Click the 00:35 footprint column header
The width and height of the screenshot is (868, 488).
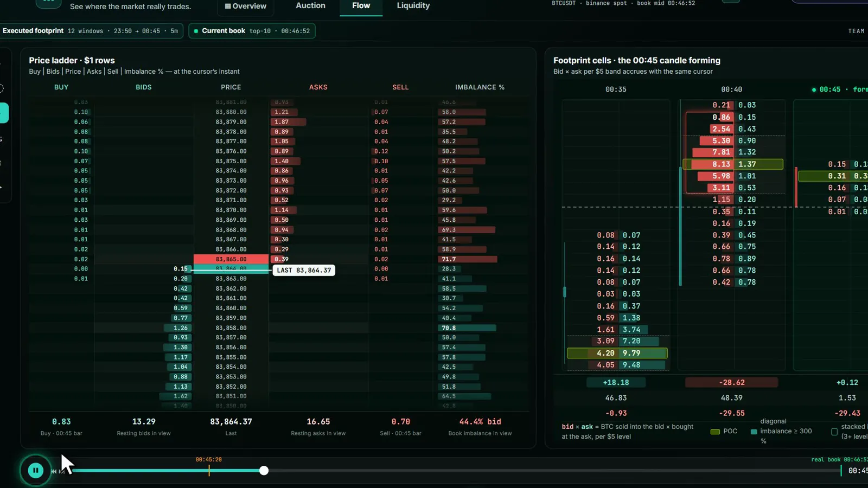(x=616, y=89)
